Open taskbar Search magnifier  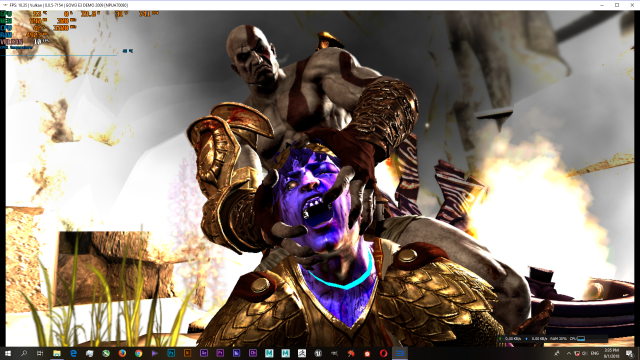click(24, 353)
